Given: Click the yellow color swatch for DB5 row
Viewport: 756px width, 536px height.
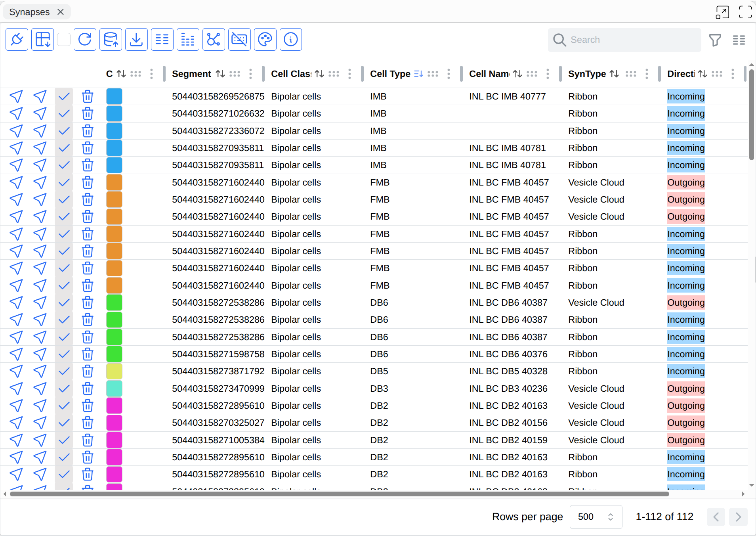Looking at the screenshot, I should (x=114, y=371).
